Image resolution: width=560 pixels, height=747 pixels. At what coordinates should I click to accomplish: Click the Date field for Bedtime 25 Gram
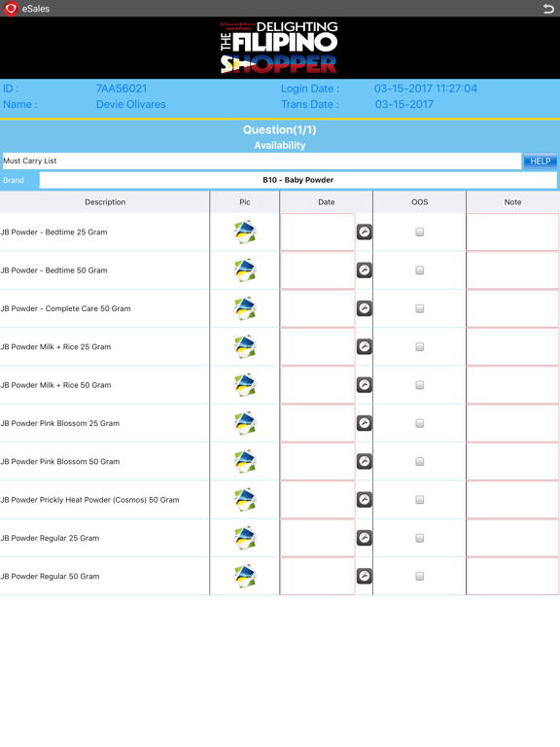[318, 232]
